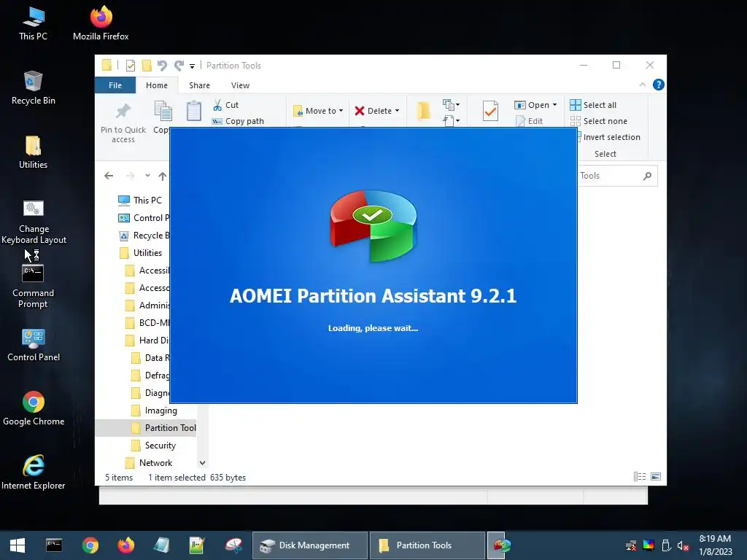Viewport: 747px width, 560px height.
Task: Expand the New item dropdown in ribbon
Action: (451, 105)
